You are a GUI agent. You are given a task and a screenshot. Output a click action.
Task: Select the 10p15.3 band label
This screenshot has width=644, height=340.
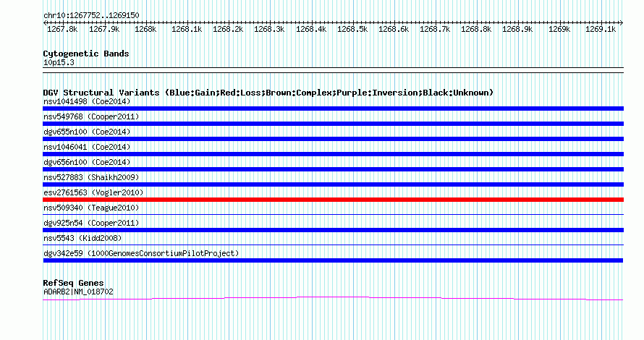59,62
